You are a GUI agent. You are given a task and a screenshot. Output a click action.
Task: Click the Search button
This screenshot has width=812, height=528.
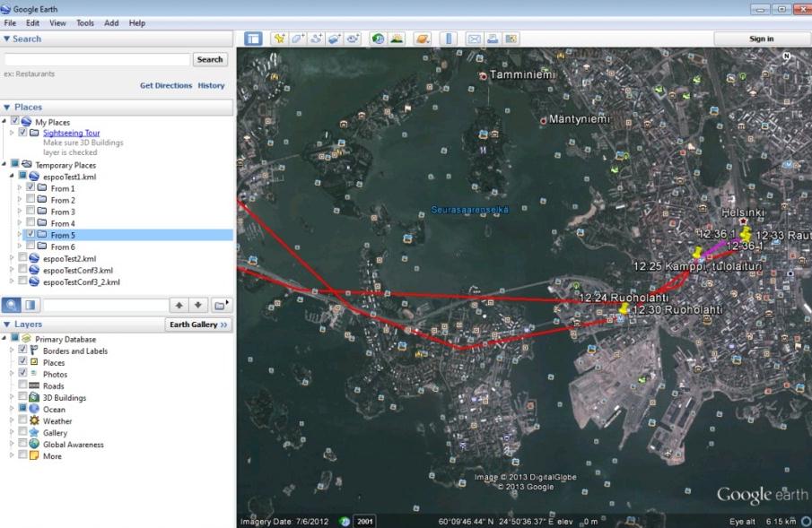point(210,59)
